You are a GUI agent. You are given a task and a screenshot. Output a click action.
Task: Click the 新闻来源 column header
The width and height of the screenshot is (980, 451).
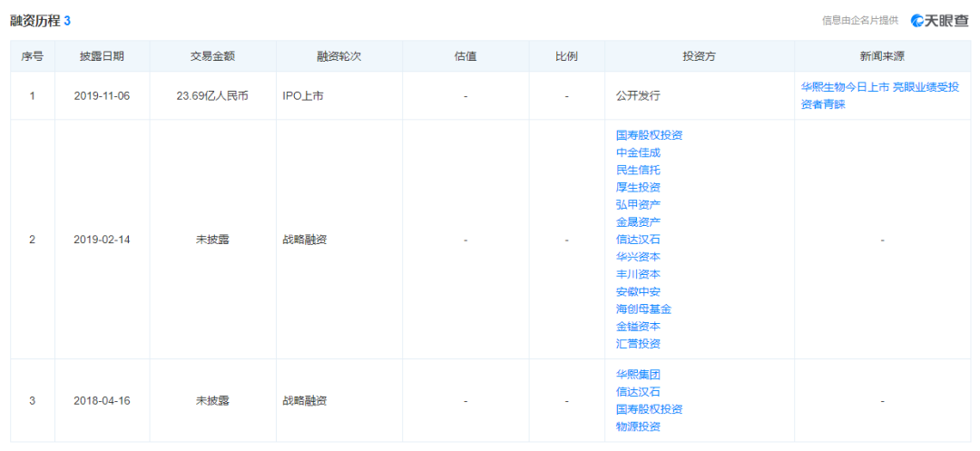883,56
